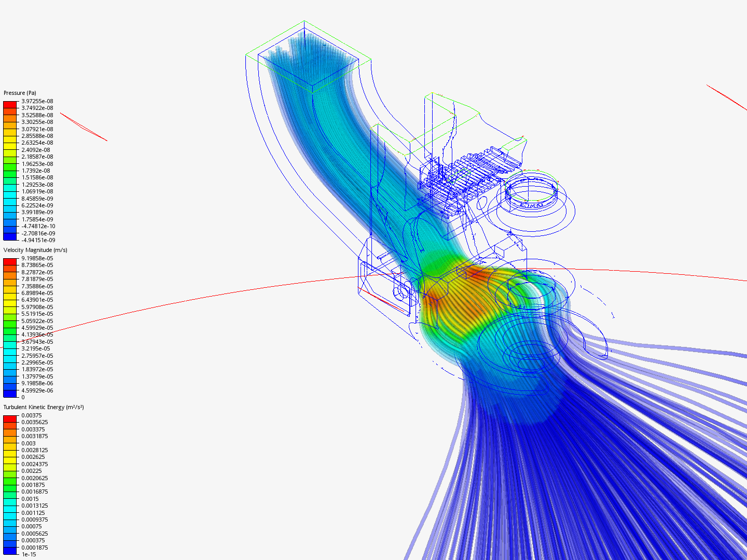Click the turbulent kinetic energy value 0.00075

32,527
